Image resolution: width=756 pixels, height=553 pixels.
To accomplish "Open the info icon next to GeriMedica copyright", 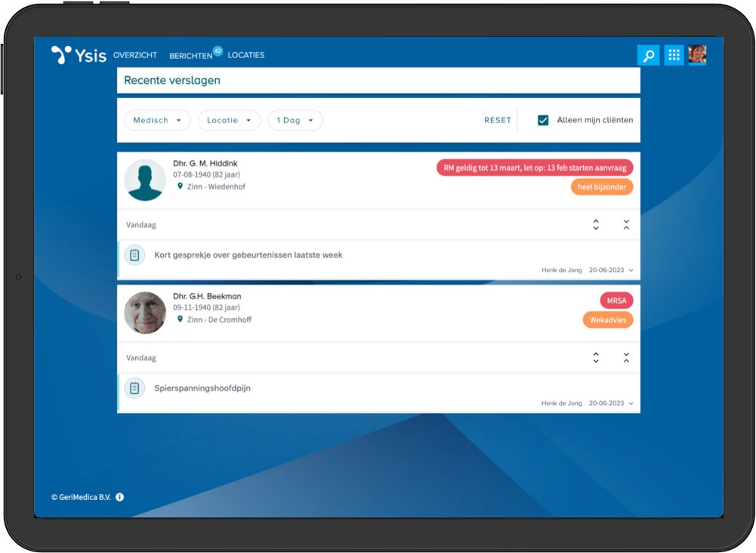I will (x=120, y=497).
